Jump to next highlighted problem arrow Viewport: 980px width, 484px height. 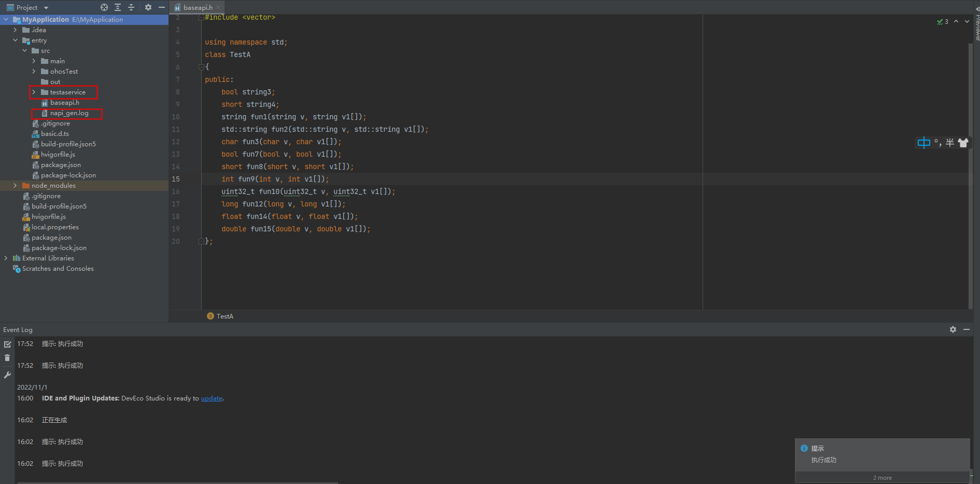pos(967,21)
